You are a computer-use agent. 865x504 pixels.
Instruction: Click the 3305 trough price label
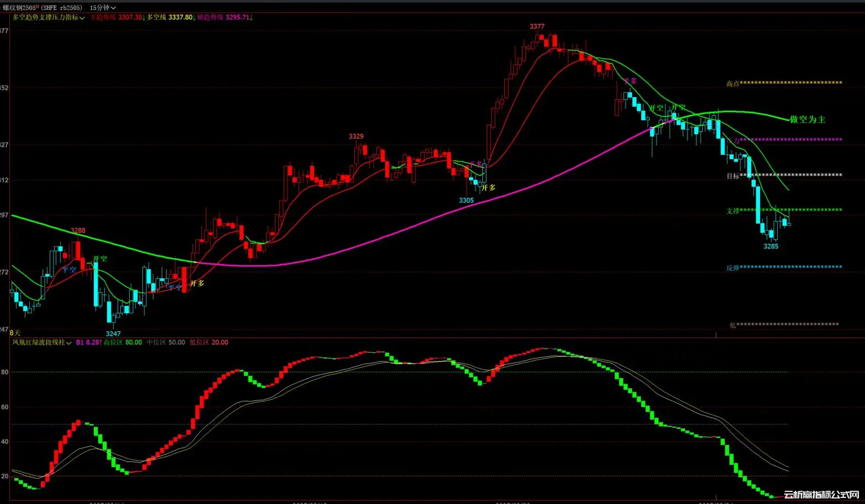466,200
